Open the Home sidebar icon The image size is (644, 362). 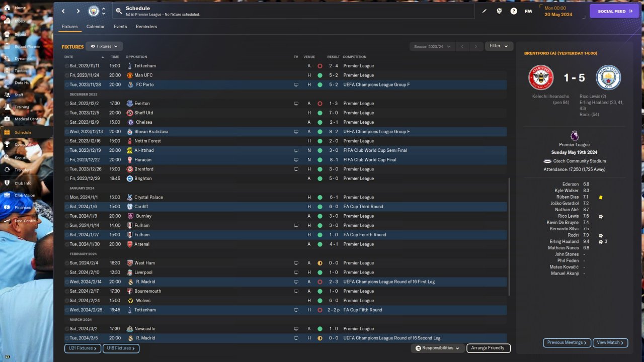(7, 8)
